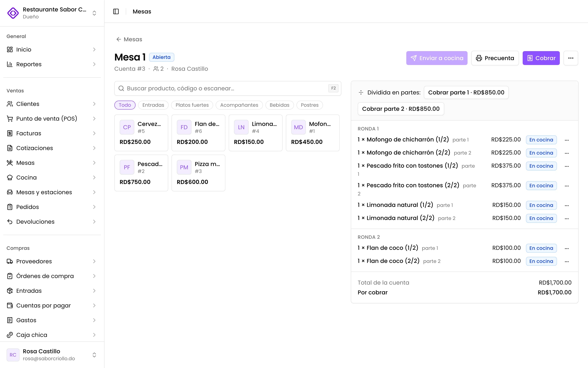Click the Caja chica coins icon
The image size is (588, 368).
click(x=10, y=335)
